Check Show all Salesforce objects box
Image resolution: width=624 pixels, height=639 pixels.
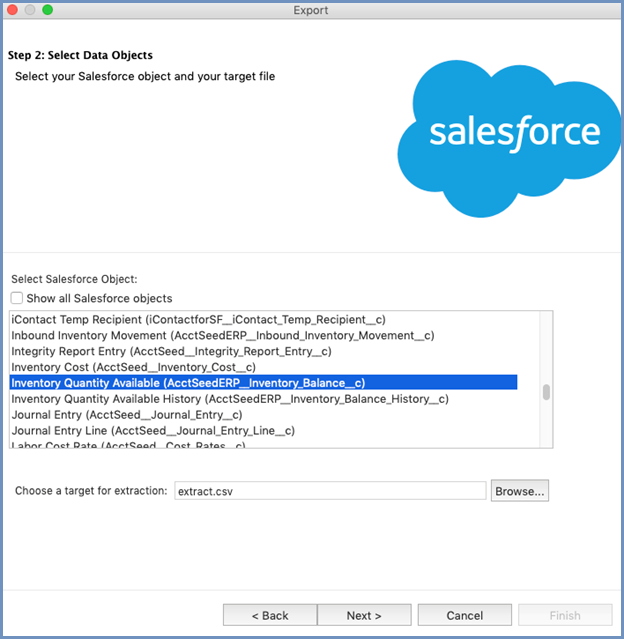17,298
